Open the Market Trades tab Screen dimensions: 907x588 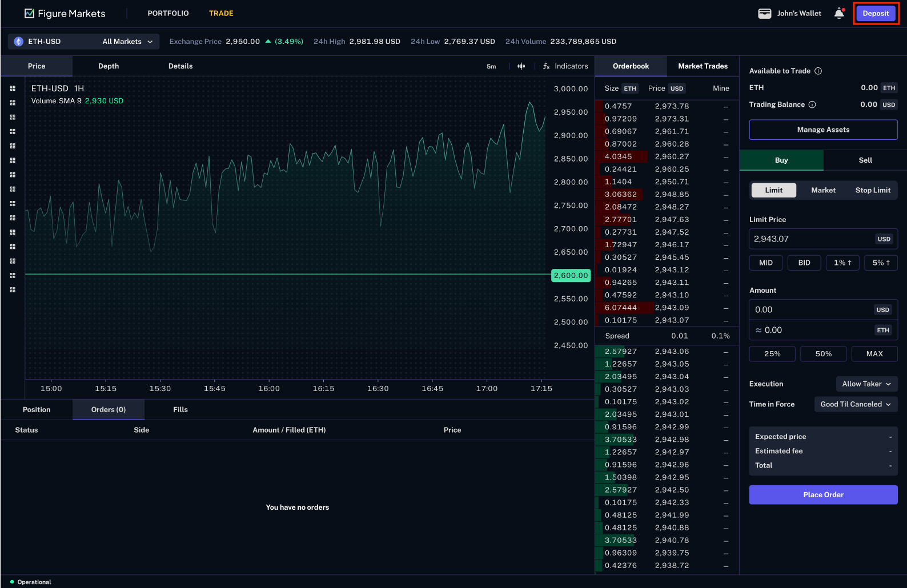pyautogui.click(x=703, y=66)
